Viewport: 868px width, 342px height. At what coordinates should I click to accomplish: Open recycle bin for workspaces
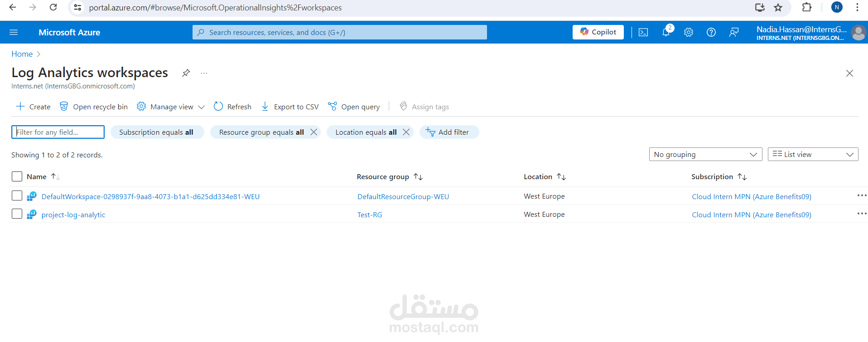(94, 107)
